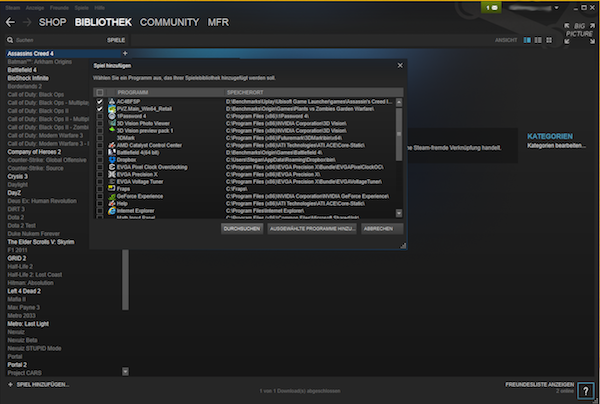This screenshot has width=600, height=404.
Task: Select the list view icon
Action: (538, 40)
